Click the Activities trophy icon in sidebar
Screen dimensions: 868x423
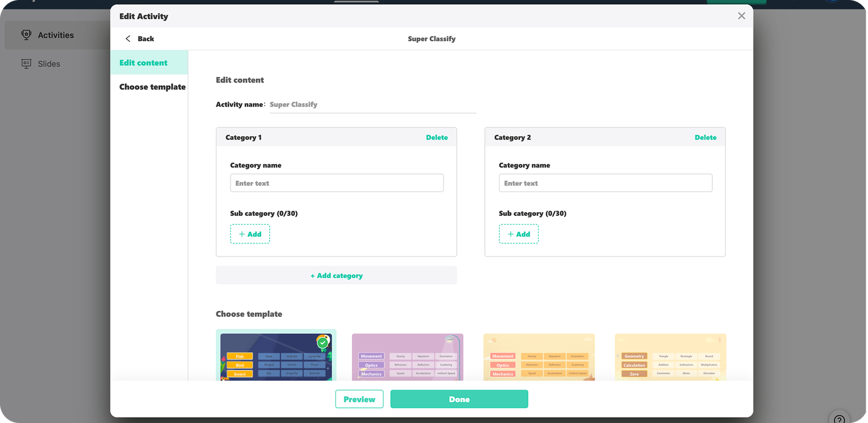tap(26, 35)
